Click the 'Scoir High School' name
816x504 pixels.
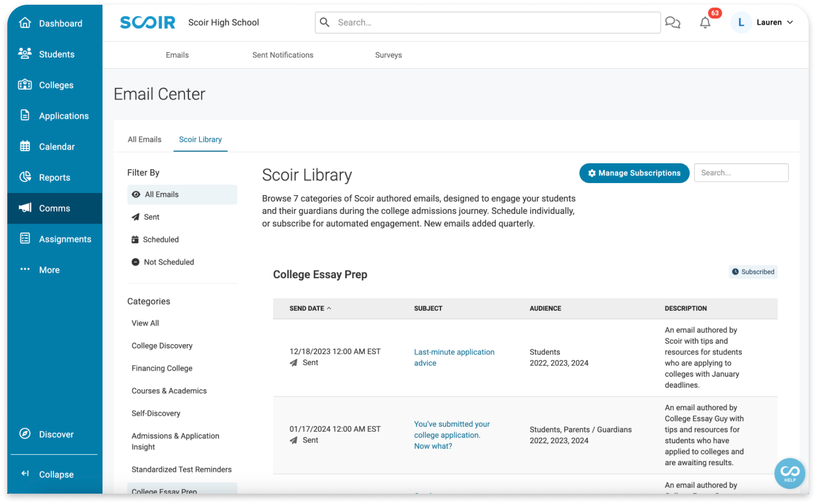[223, 22]
